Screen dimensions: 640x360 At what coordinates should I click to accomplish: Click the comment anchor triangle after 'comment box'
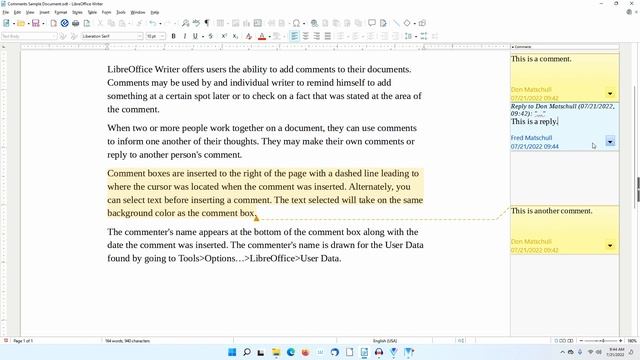(x=256, y=218)
